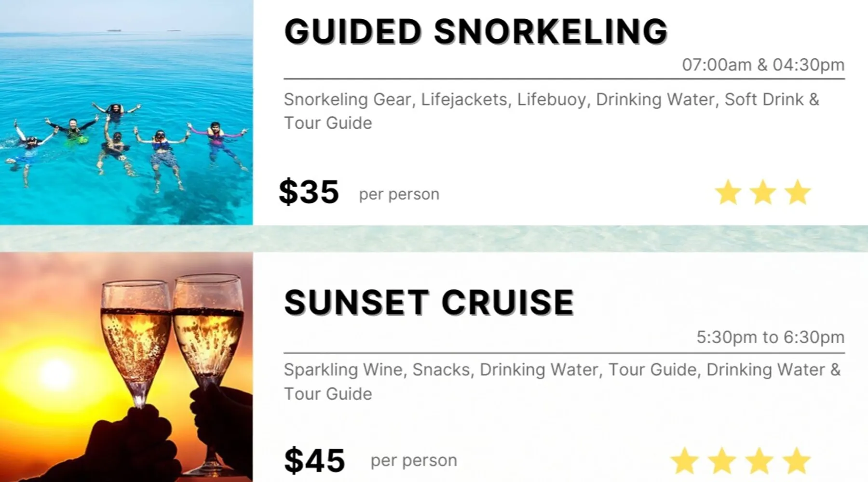
Task: Click the third star of Sunset Cruise rating
Action: (759, 460)
